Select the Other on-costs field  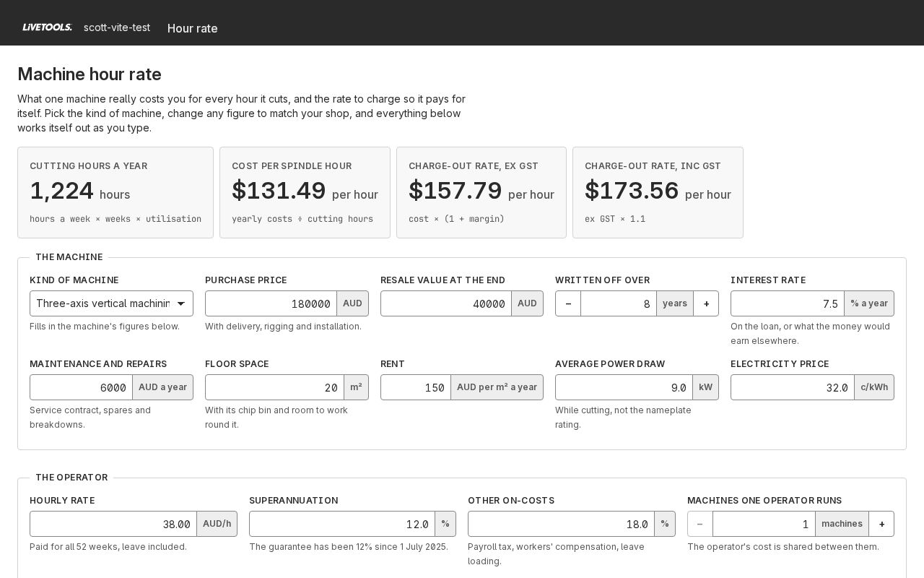[561, 524]
